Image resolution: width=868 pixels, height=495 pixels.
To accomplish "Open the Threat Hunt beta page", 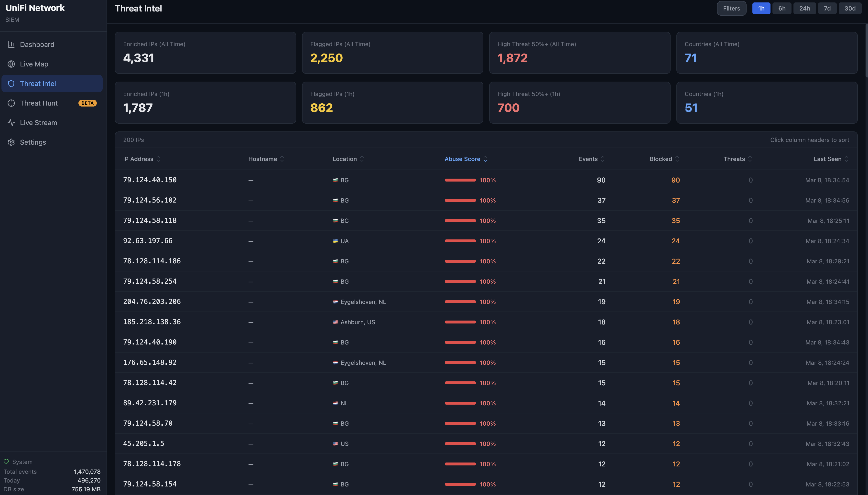I will coord(39,103).
